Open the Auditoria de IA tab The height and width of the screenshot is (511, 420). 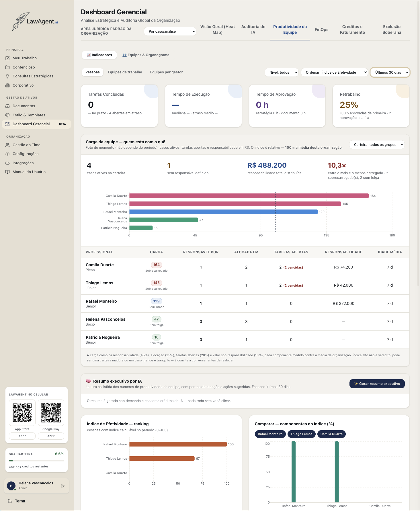click(x=253, y=30)
